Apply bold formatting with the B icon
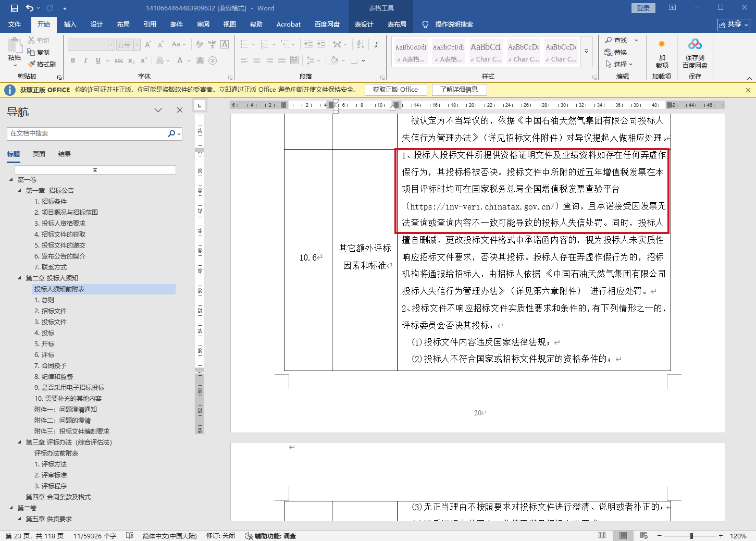The image size is (756, 541). 73,60
